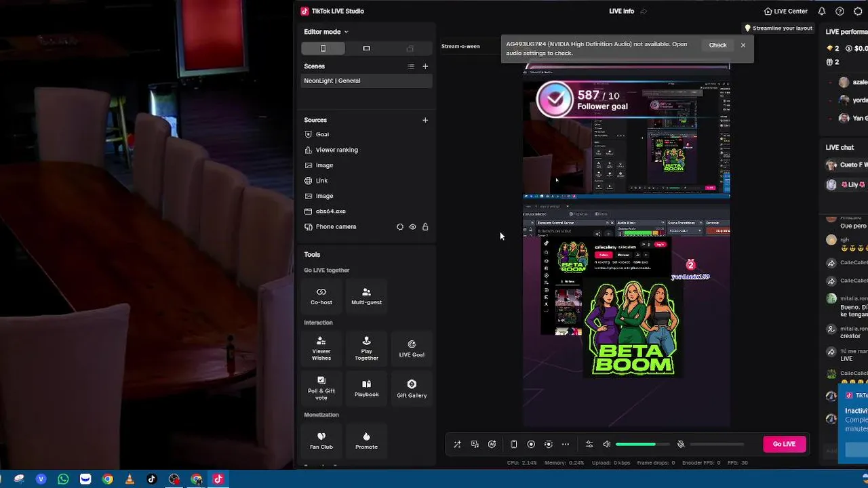Open the Playbook tool
The height and width of the screenshot is (488, 868).
click(366, 388)
